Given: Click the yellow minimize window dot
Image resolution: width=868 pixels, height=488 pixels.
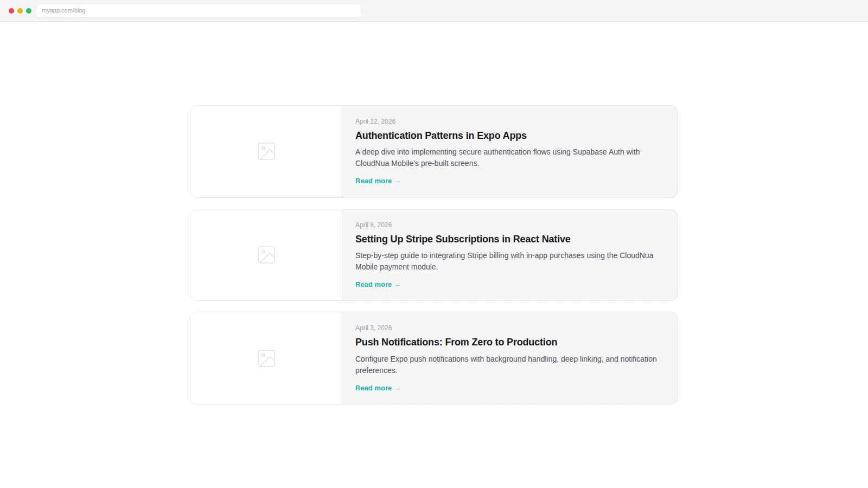Looking at the screenshot, I should point(20,11).
